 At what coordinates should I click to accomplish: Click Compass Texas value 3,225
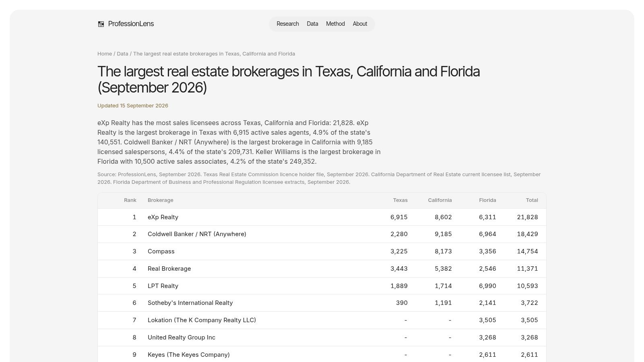coord(399,251)
